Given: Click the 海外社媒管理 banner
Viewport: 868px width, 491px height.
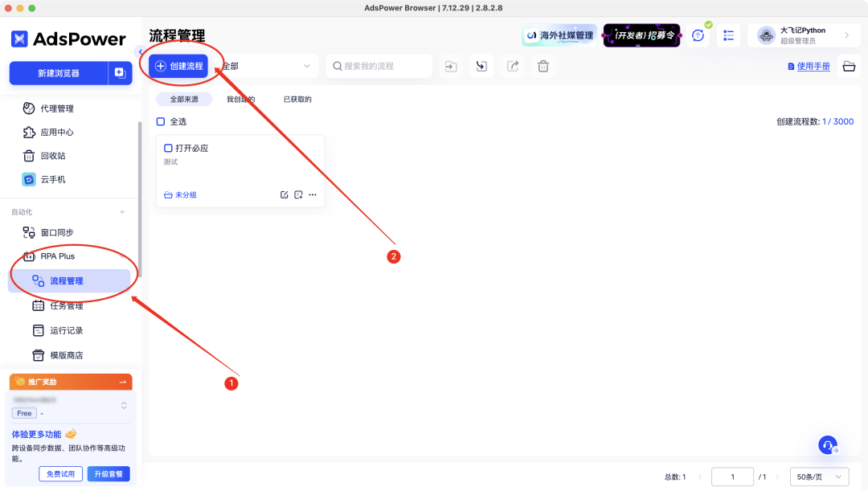Looking at the screenshot, I should (559, 35).
